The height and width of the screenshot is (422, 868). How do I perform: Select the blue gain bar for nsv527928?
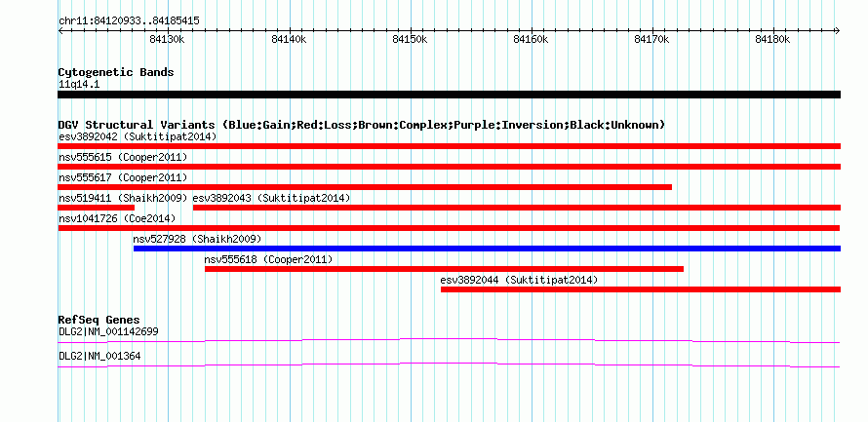(487, 249)
